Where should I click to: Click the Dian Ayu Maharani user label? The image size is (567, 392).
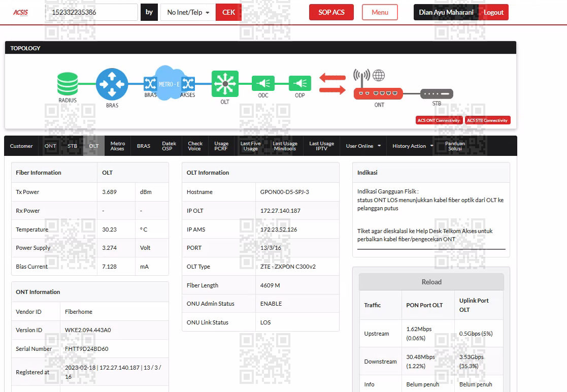pyautogui.click(x=446, y=12)
